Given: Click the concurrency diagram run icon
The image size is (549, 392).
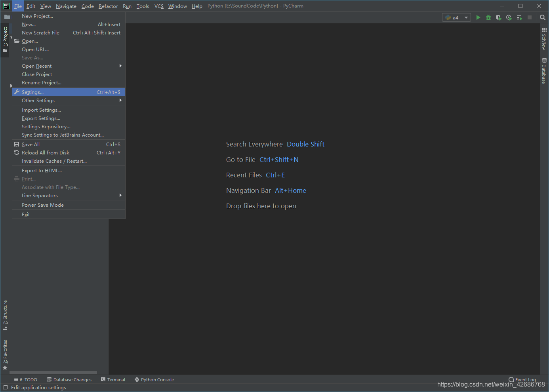Looking at the screenshot, I should [x=519, y=17].
